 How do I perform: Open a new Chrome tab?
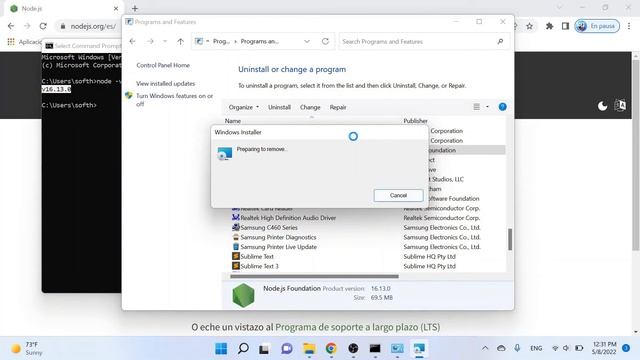135,8
